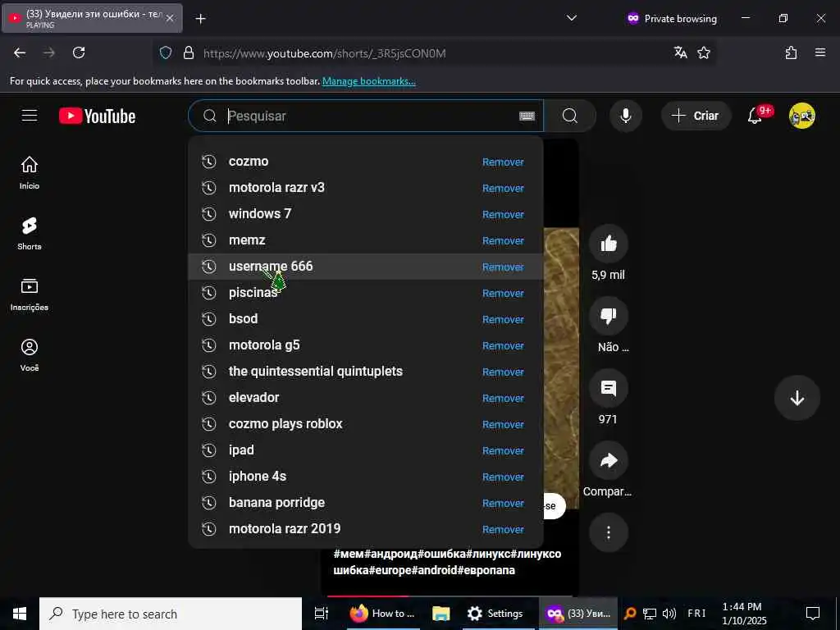Open the Windows action center notifications
Screen dimensions: 840x630
pos(813,614)
